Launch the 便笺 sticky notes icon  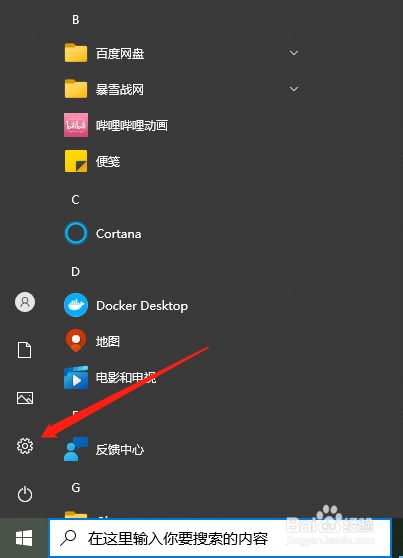tap(76, 161)
